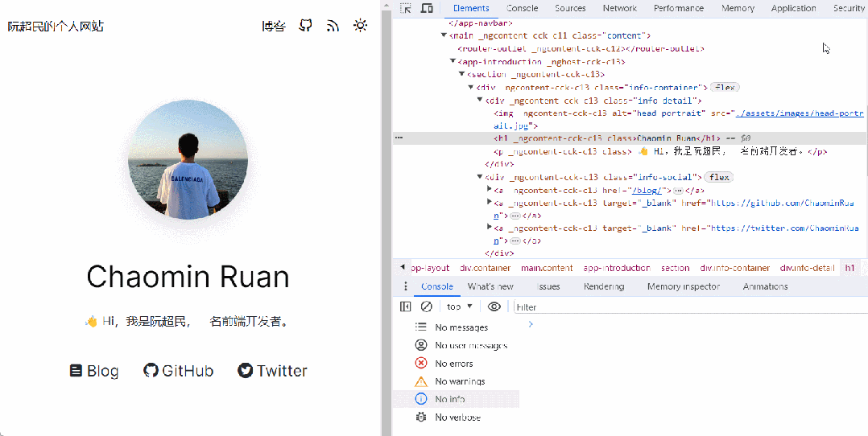
Task: Click the eye live expression icon
Action: tap(494, 306)
